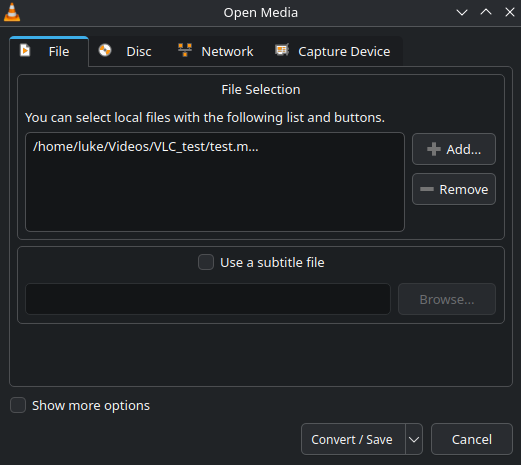Click the Disc tab's disc icon
This screenshot has width=521, height=465.
105,51
